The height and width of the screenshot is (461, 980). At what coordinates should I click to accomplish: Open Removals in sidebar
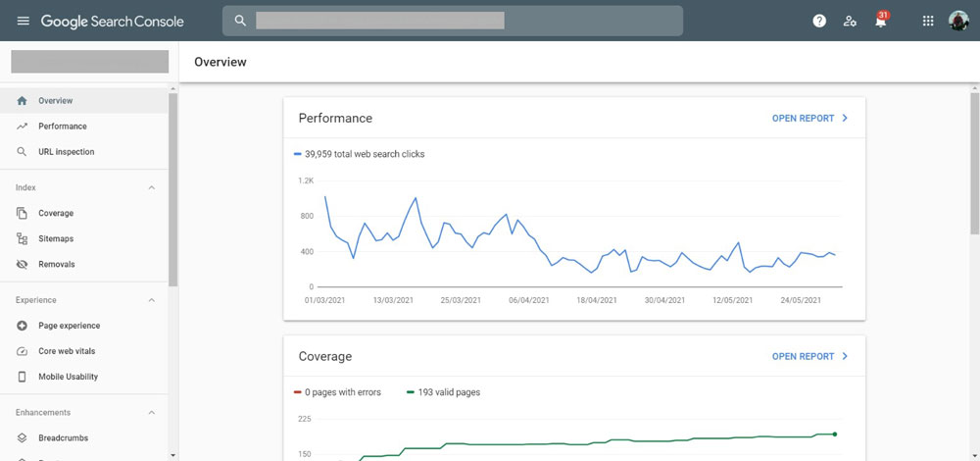83,265
